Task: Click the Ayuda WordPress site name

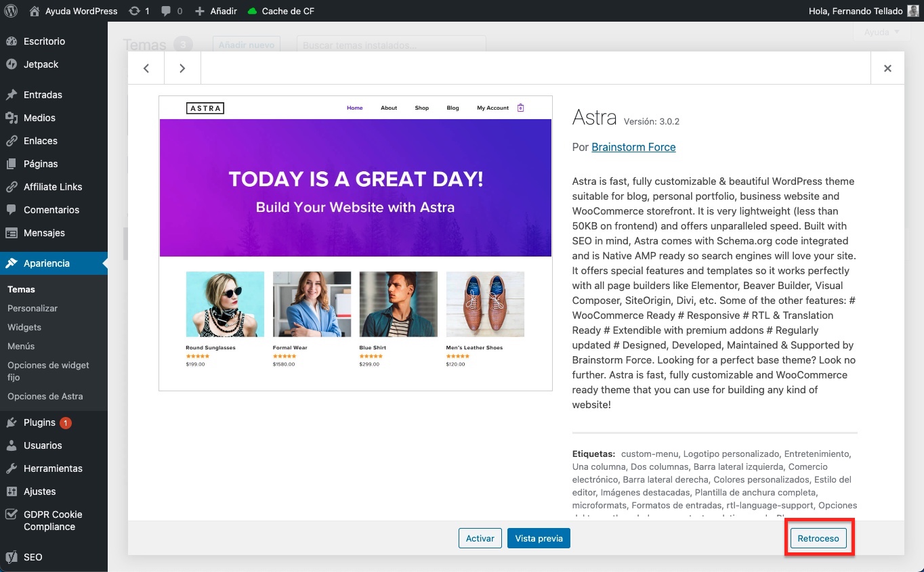Action: 81,11
